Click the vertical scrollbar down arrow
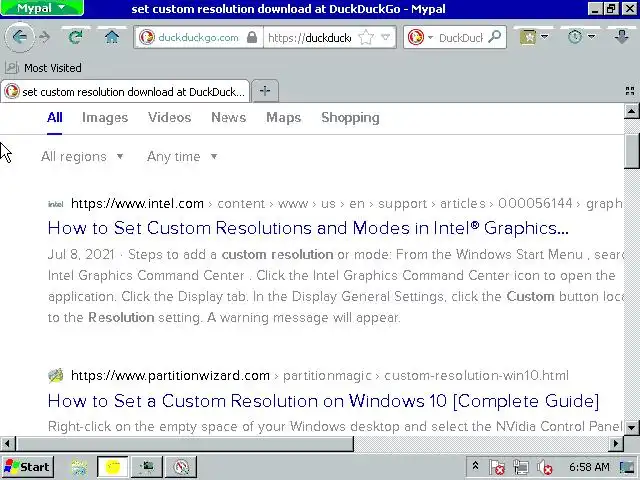The image size is (640, 480). tap(631, 427)
